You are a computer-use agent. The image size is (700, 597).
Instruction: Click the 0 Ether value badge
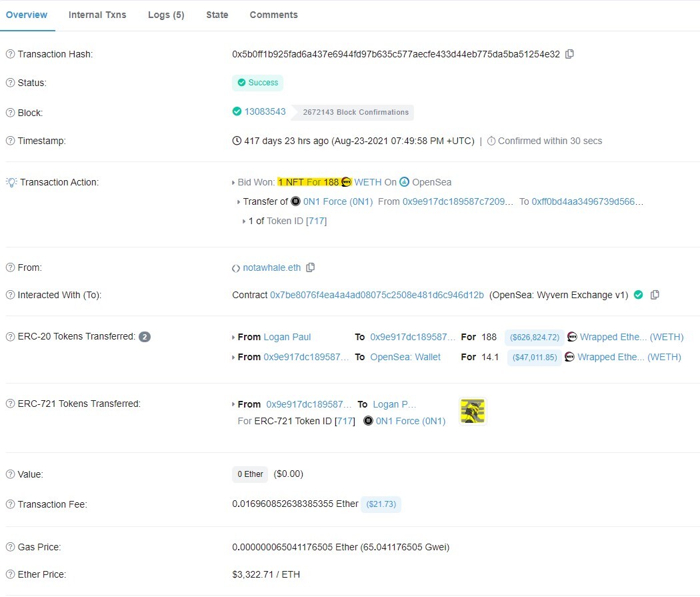pos(250,474)
